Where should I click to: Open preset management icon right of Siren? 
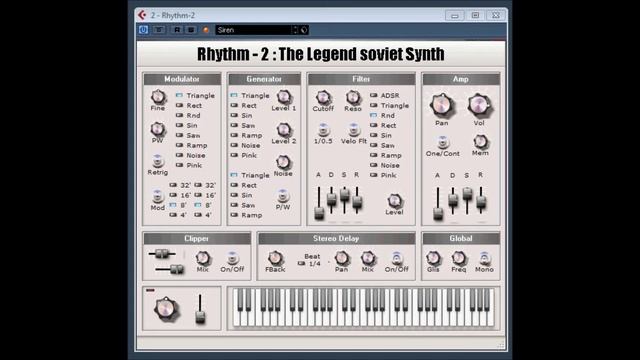(x=304, y=30)
